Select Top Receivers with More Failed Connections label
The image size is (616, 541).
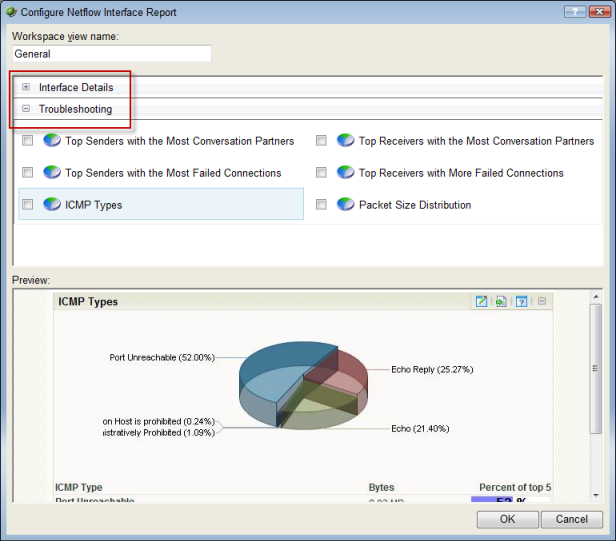coord(461,173)
